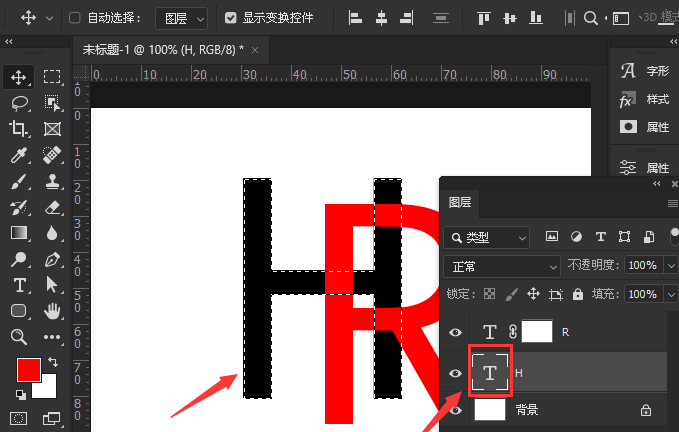679x432 pixels.
Task: Open the 字形 panel button
Action: [x=645, y=71]
